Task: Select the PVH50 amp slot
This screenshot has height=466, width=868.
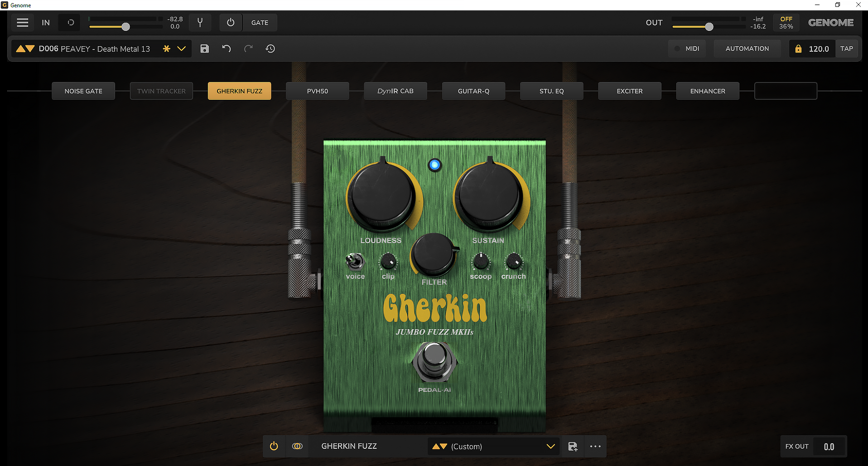Action: [x=318, y=91]
